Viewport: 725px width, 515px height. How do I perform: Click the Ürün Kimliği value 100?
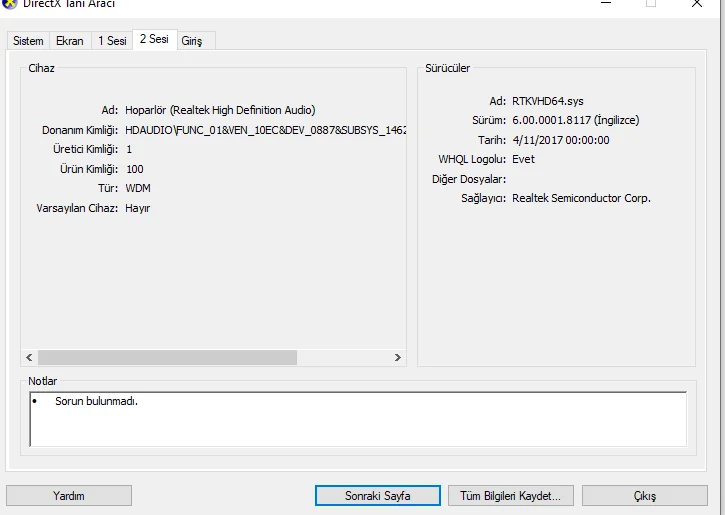pos(135,169)
